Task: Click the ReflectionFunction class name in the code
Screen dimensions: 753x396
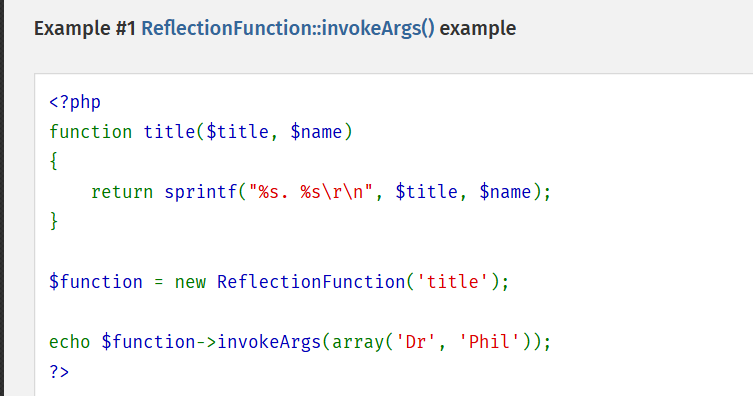Action: [311, 282]
